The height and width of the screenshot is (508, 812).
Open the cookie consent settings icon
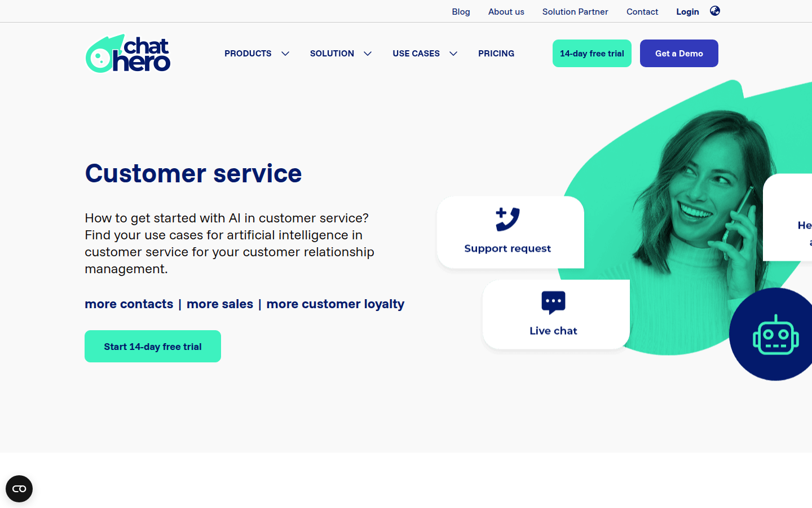pyautogui.click(x=19, y=489)
